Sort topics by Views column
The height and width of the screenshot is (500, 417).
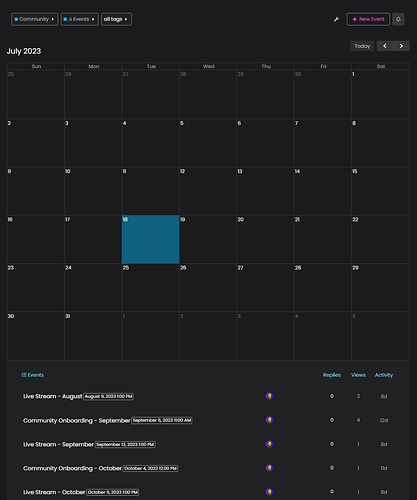click(x=358, y=375)
